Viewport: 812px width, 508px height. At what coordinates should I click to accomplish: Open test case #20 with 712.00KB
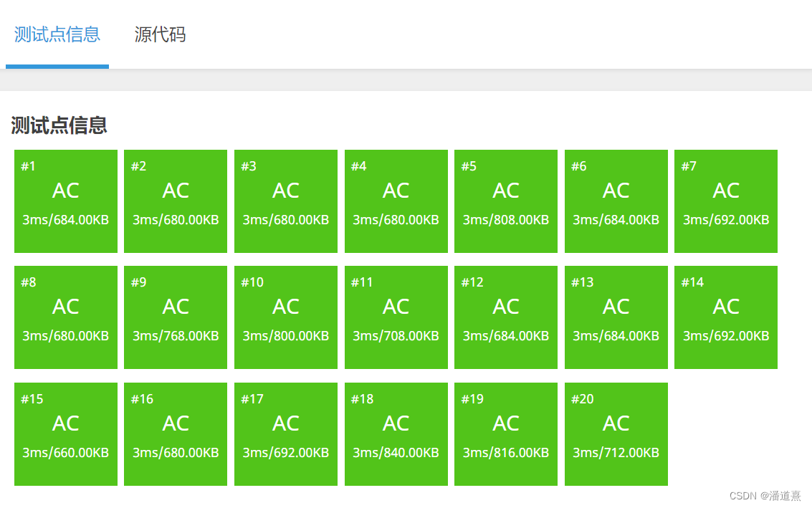[616, 434]
